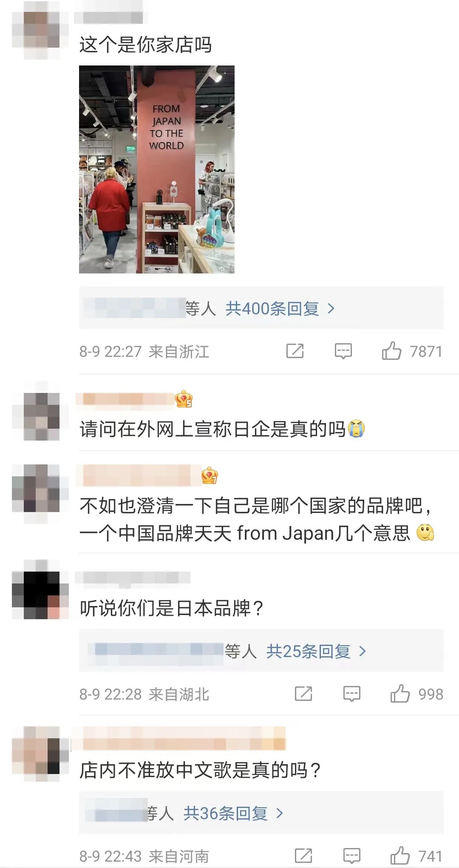Expand the 共36条回复 thread

[x=233, y=813]
